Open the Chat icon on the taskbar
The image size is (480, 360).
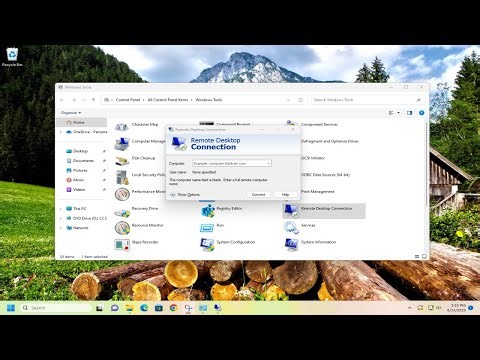[x=114, y=308]
